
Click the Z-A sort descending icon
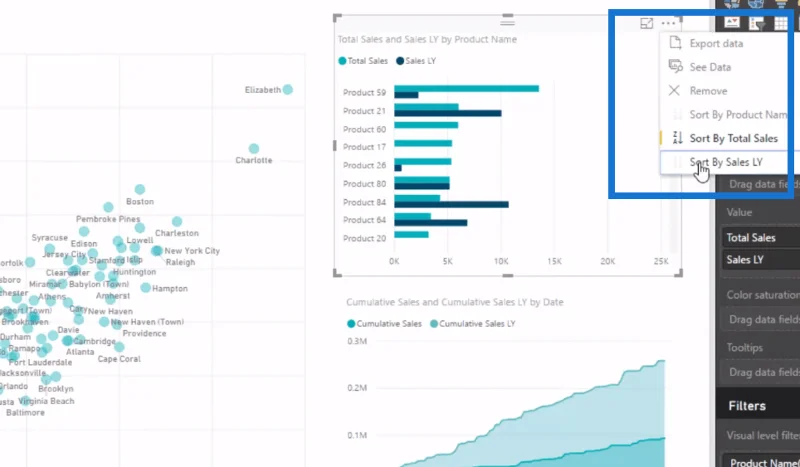[x=677, y=138]
